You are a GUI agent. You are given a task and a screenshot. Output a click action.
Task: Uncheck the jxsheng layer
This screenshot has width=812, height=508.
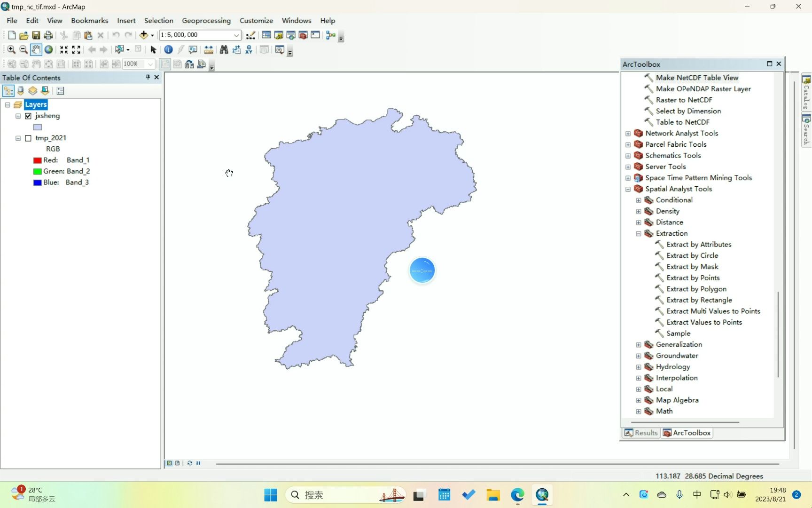[28, 116]
